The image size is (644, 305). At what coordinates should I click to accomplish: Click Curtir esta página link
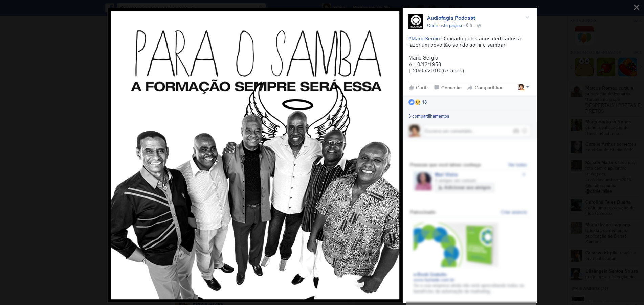click(x=444, y=26)
